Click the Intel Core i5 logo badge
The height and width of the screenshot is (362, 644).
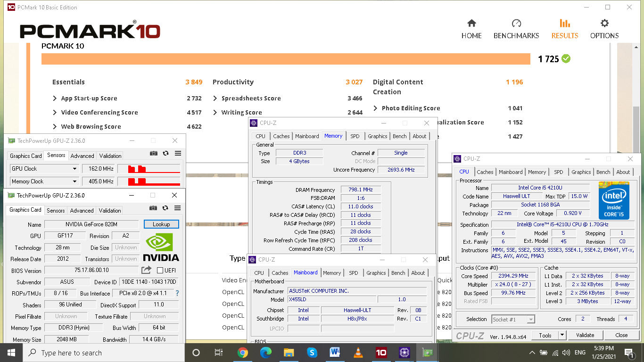pyautogui.click(x=614, y=200)
